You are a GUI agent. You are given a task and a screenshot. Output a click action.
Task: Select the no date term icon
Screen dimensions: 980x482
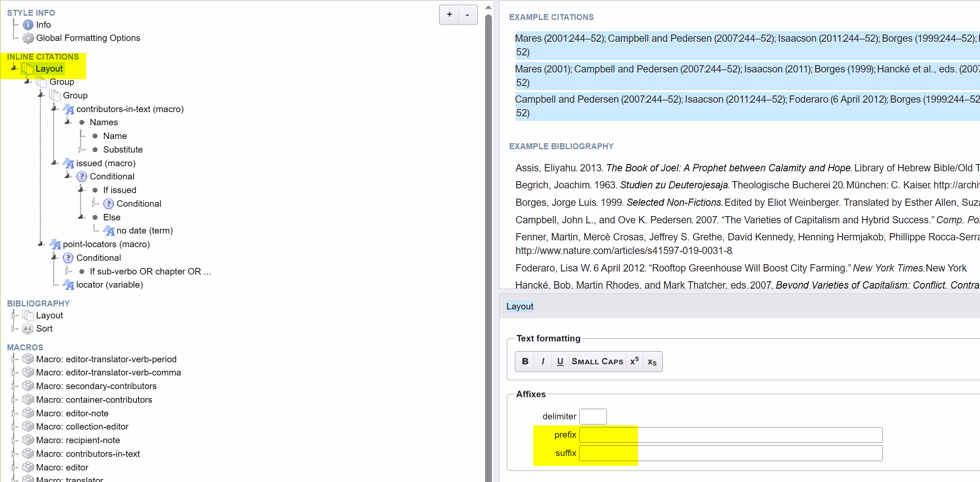point(109,231)
